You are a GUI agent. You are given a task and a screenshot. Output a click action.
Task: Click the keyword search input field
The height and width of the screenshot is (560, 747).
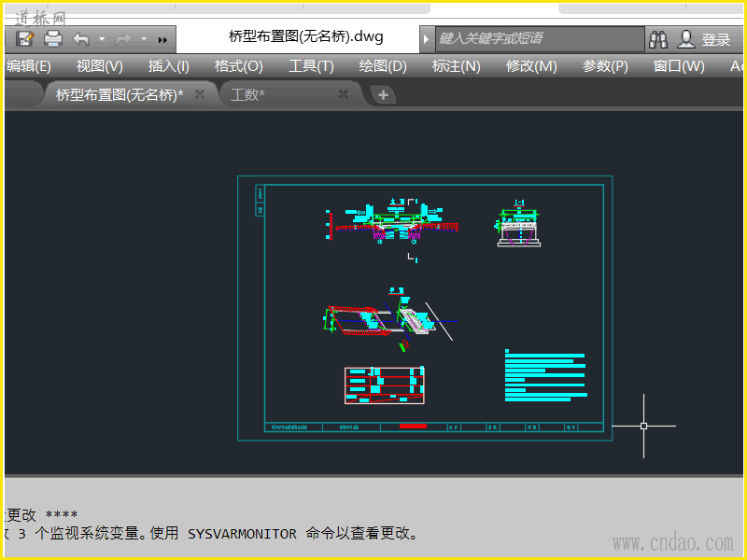point(540,39)
